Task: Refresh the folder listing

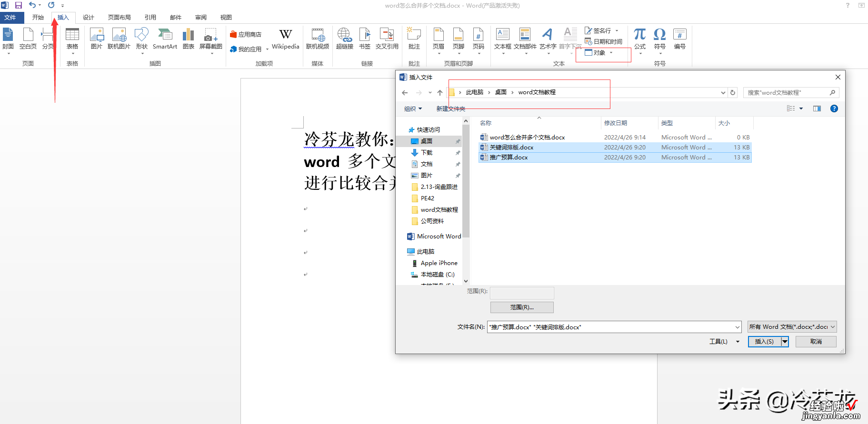Action: tap(733, 93)
